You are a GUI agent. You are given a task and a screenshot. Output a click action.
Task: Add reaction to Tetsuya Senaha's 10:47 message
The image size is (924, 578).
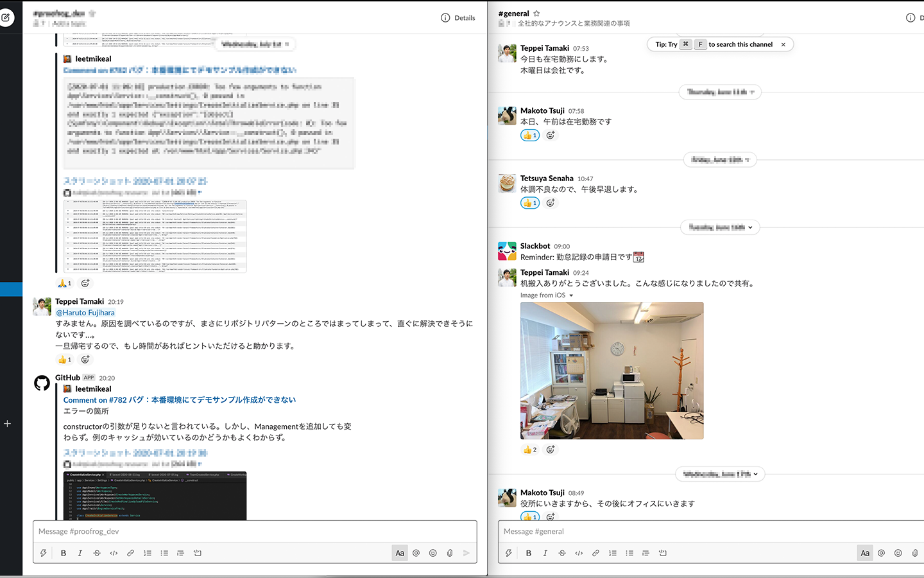(x=551, y=203)
